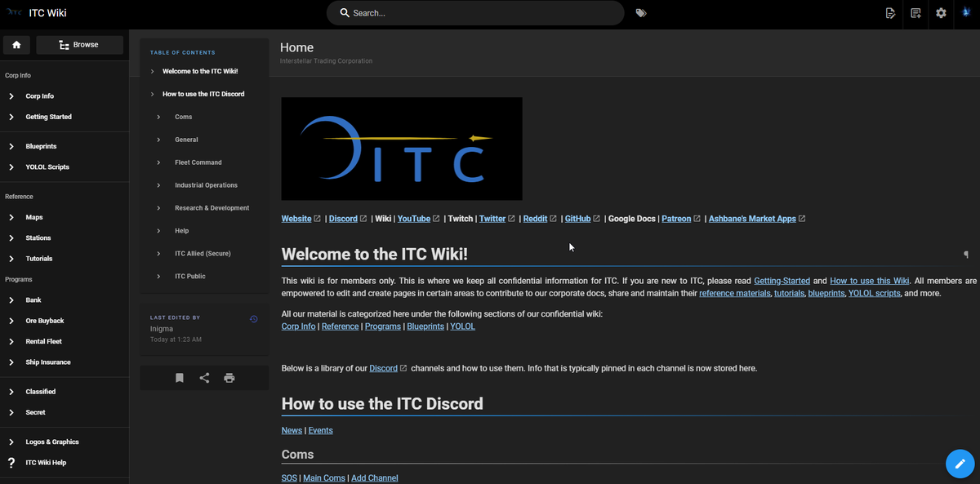
Task: Open the admin settings gear icon
Action: [x=941, y=13]
